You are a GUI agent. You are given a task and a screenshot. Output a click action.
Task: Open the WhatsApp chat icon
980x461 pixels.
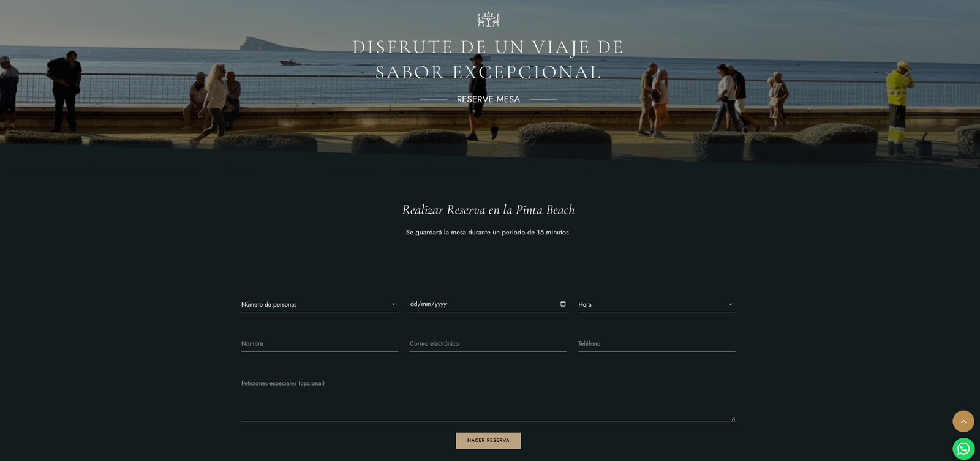click(x=963, y=449)
